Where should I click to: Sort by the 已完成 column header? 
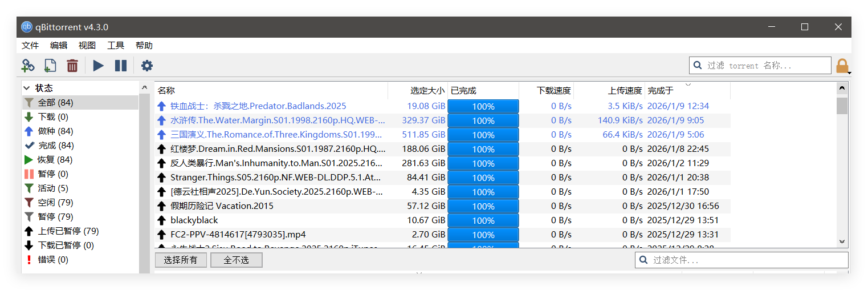click(483, 90)
